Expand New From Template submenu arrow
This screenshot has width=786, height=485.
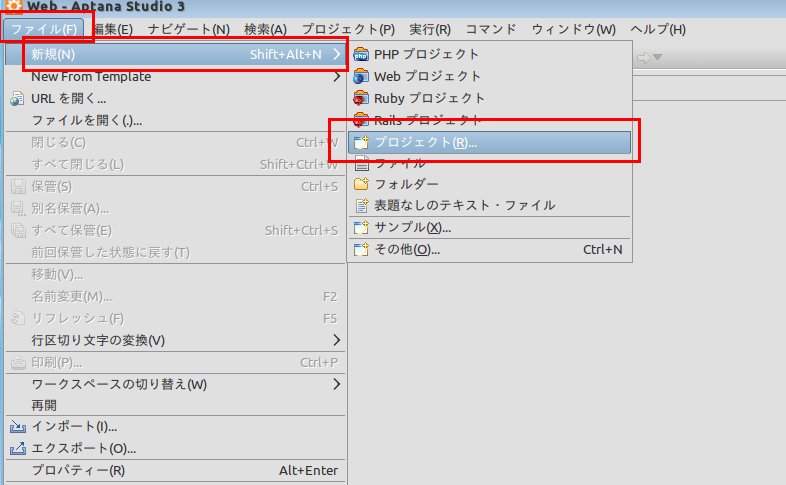[337, 77]
